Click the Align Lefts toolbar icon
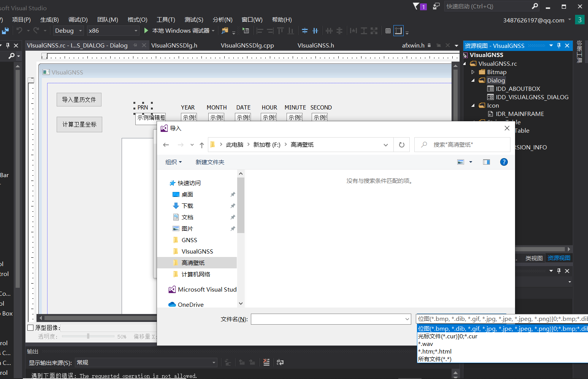 pyautogui.click(x=260, y=31)
